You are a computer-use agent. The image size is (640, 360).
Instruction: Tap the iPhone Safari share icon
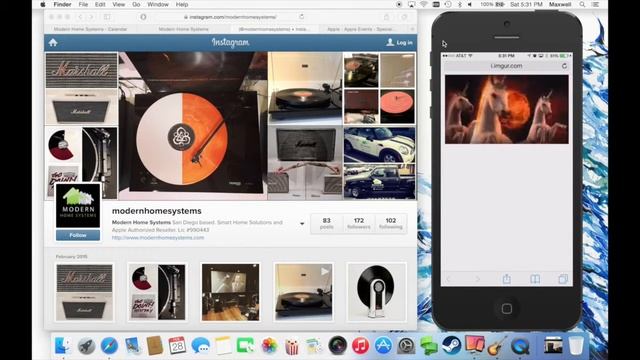[507, 279]
